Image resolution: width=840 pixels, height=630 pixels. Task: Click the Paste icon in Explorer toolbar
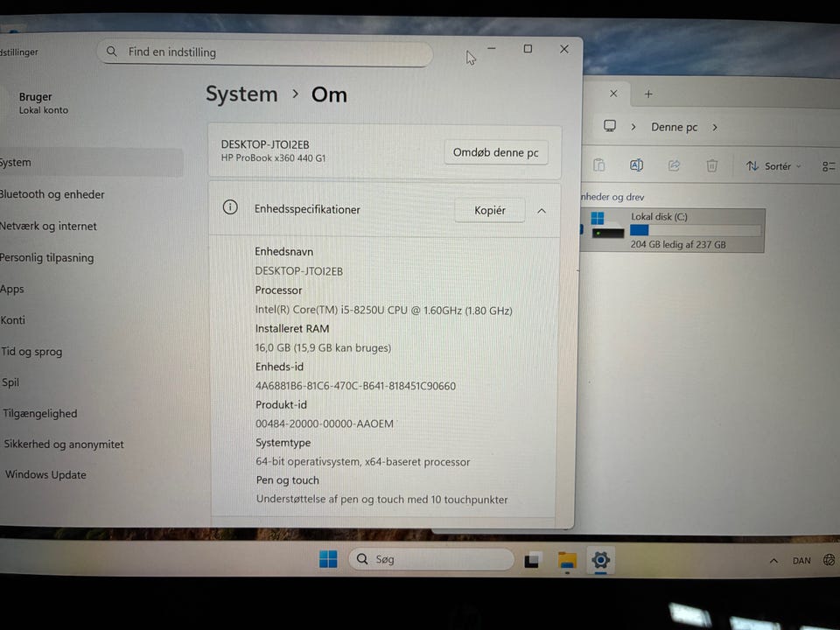click(598, 165)
